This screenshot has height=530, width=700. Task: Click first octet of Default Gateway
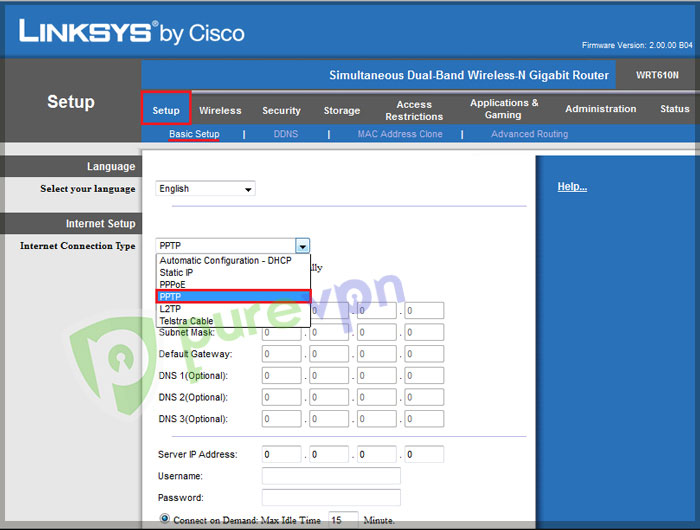coord(281,354)
